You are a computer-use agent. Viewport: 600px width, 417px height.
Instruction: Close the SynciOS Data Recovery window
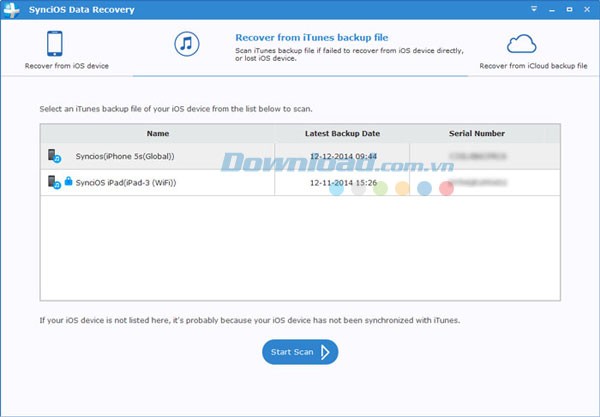click(587, 10)
